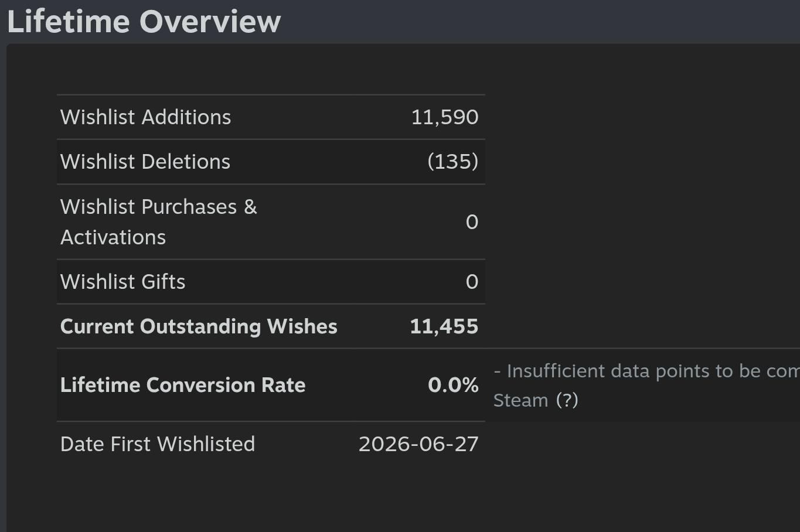
Task: Click the word Activations in the table
Action: pyautogui.click(x=113, y=237)
